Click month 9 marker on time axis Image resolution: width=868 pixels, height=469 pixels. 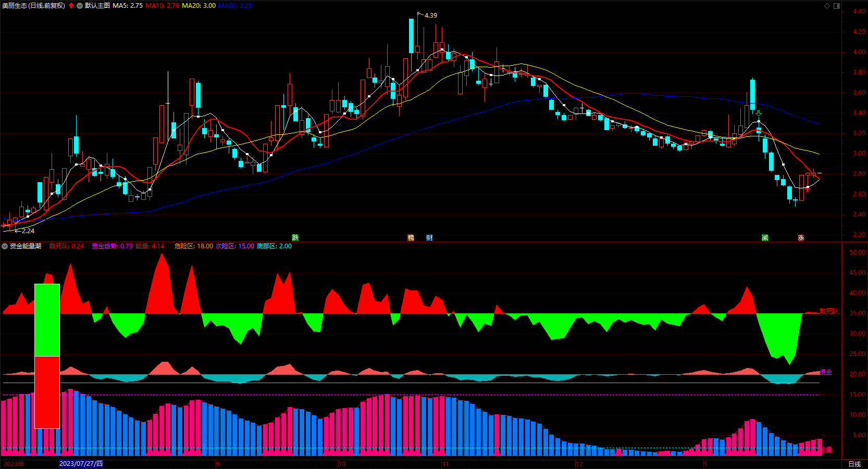[x=218, y=464]
